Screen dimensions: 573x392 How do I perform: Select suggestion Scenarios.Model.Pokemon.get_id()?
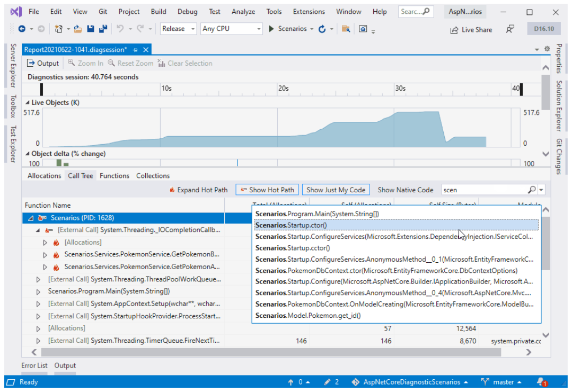click(396, 316)
